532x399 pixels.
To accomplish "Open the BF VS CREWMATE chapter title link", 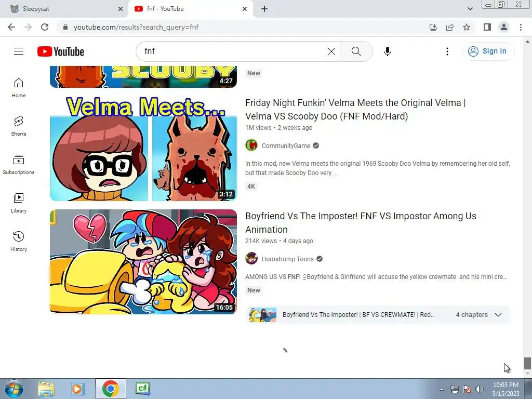I will (x=358, y=314).
